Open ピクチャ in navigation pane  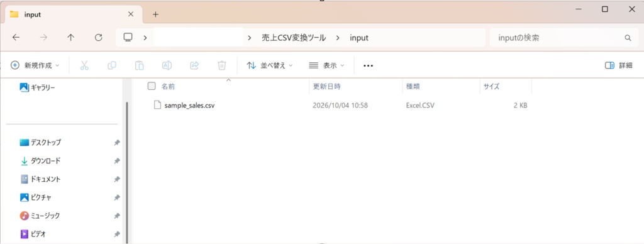pos(35,197)
